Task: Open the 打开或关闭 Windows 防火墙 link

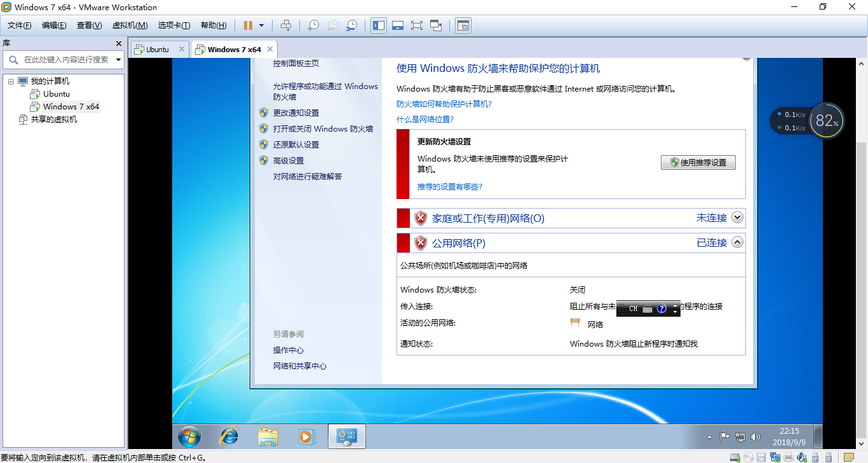Action: pos(323,128)
